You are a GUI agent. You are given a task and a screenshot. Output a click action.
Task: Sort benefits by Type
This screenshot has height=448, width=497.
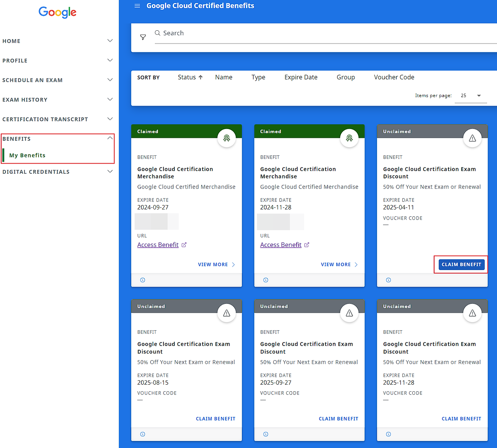[x=258, y=77]
